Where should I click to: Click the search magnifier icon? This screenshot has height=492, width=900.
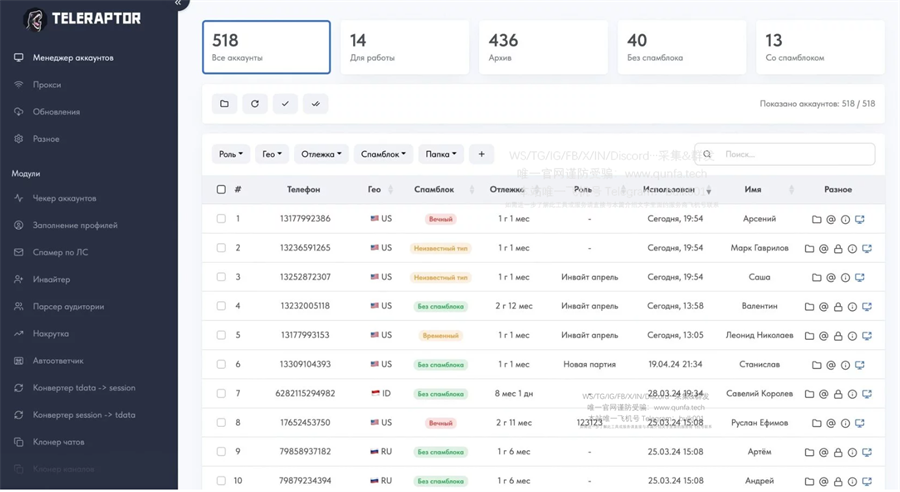(707, 154)
